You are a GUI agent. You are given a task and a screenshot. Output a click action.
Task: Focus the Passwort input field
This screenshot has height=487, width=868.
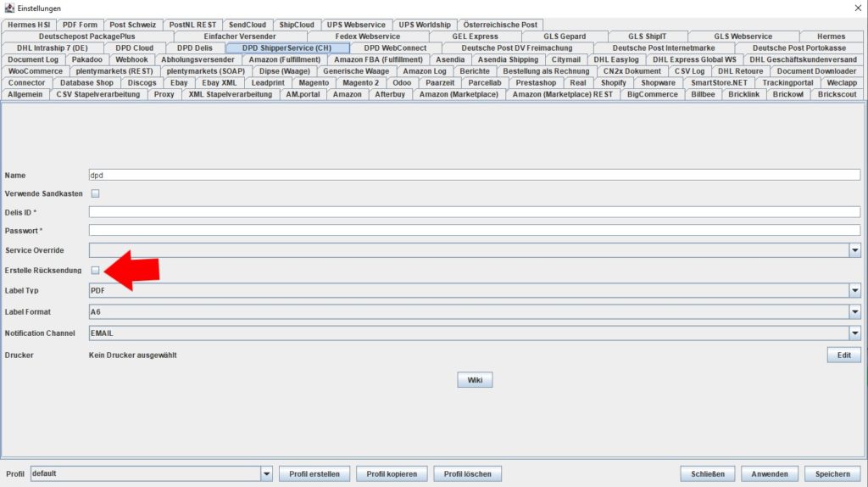475,231
